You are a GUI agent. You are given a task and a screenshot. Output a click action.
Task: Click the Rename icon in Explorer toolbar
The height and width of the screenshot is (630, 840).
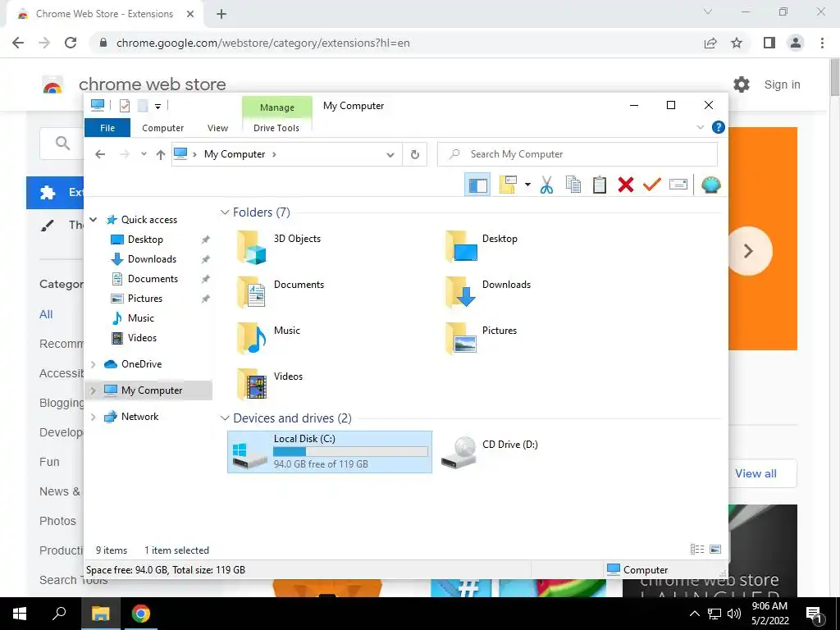[678, 185]
